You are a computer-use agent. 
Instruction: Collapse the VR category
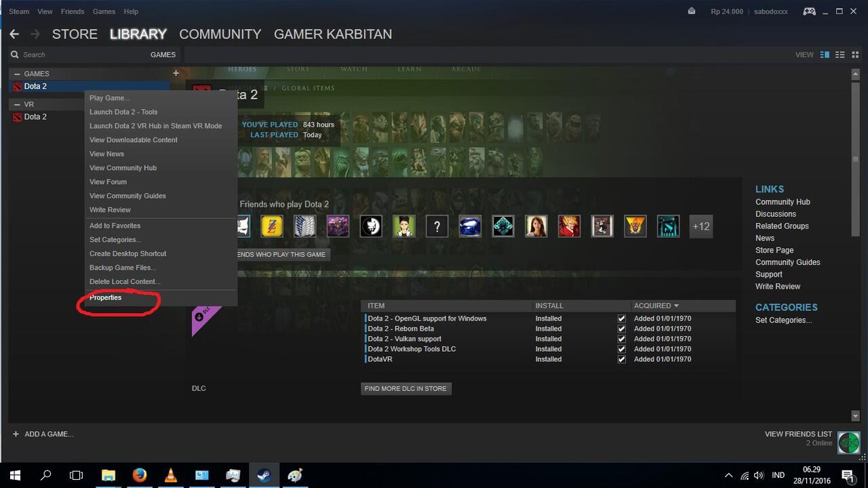click(x=17, y=104)
